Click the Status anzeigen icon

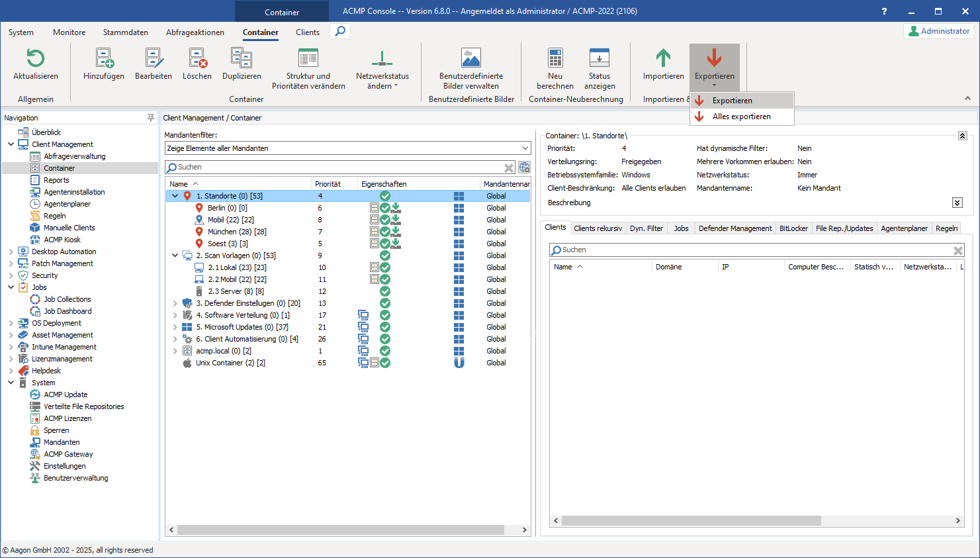pos(600,59)
